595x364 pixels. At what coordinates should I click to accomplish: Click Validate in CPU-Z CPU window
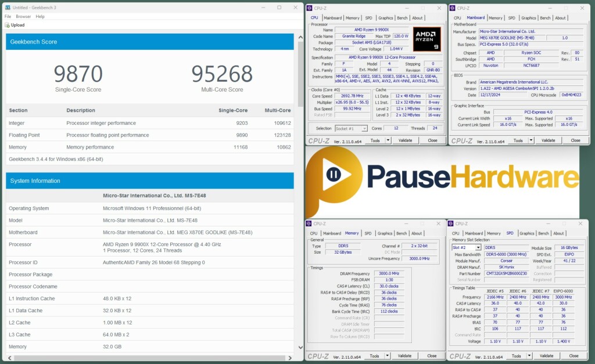pyautogui.click(x=405, y=140)
